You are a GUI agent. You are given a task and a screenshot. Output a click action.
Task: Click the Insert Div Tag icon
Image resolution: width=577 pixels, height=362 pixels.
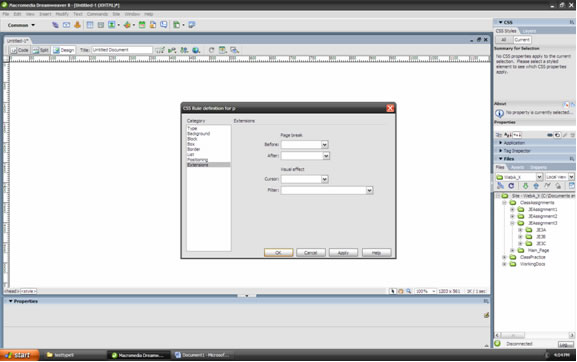click(100, 25)
